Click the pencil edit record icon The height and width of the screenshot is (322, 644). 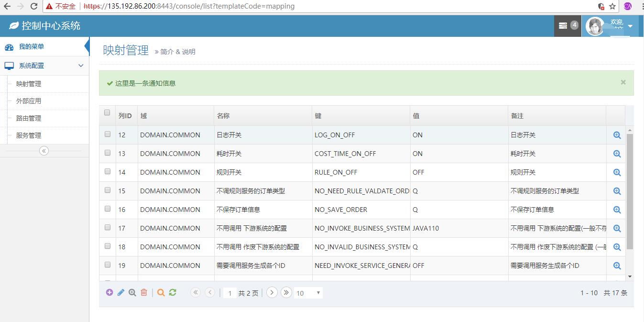point(121,292)
